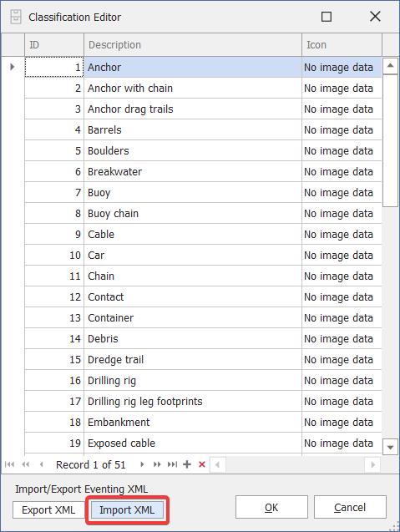The height and width of the screenshot is (532, 400).
Task: Jump to previous page of records
Action: [x=25, y=464]
